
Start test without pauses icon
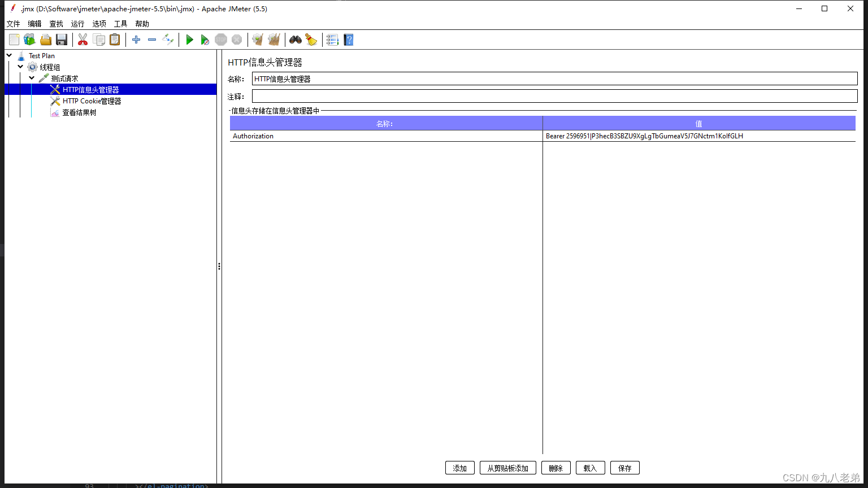pos(205,40)
